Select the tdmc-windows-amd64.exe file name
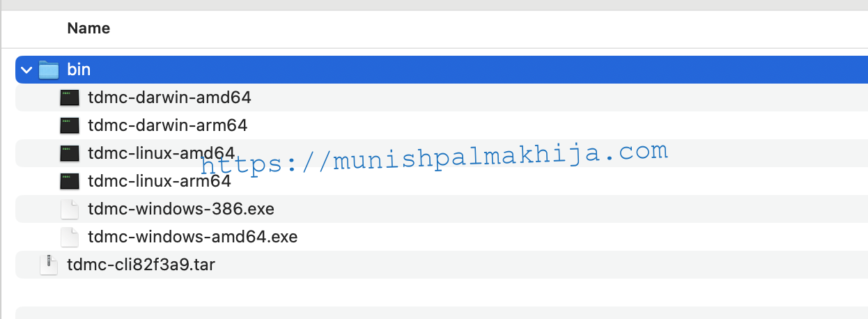 pos(193,237)
